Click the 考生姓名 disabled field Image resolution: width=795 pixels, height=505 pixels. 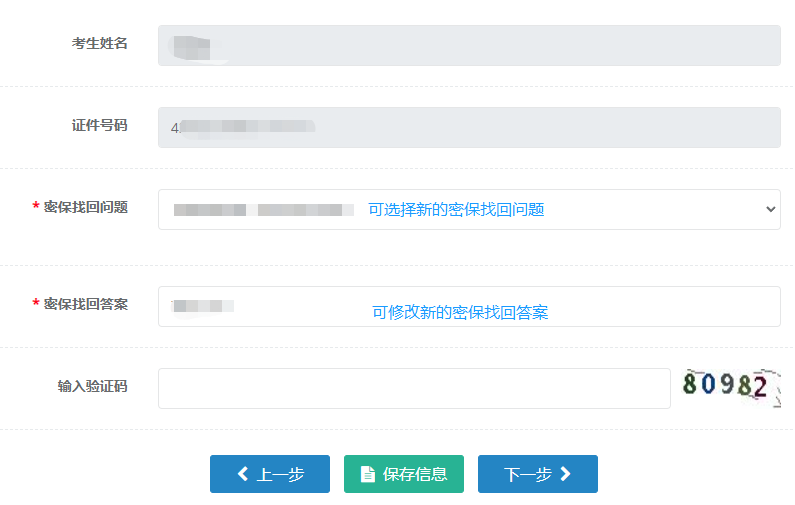tap(469, 45)
